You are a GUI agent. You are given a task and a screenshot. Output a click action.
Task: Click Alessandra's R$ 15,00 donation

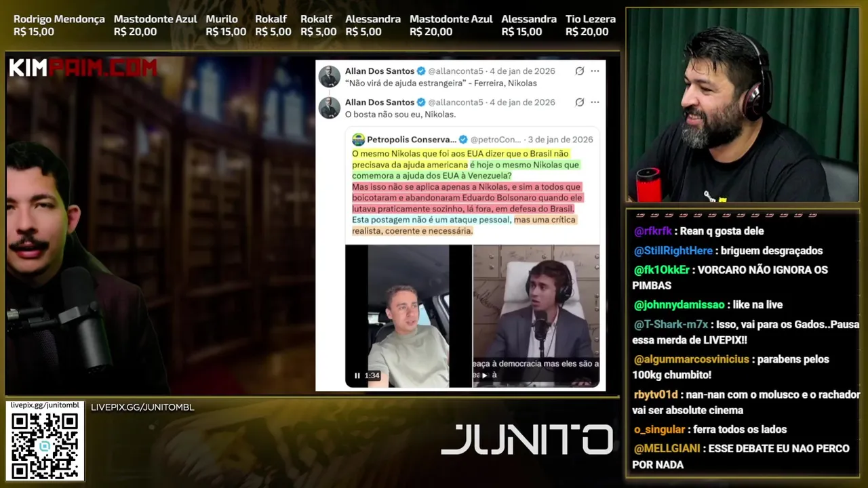click(529, 25)
